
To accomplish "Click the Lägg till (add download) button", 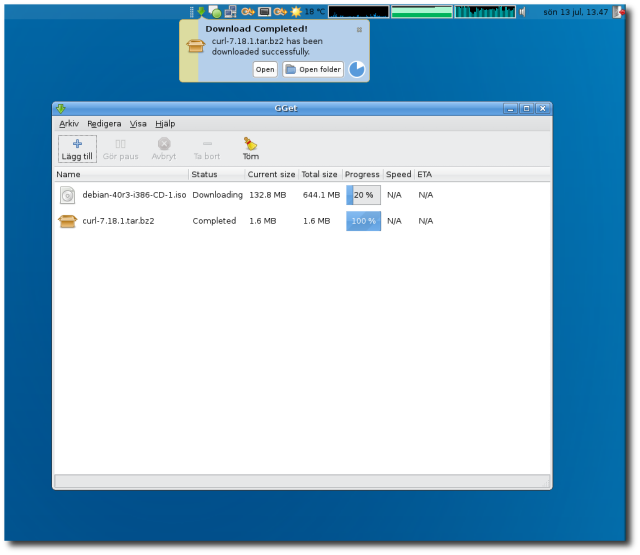I will 77,149.
